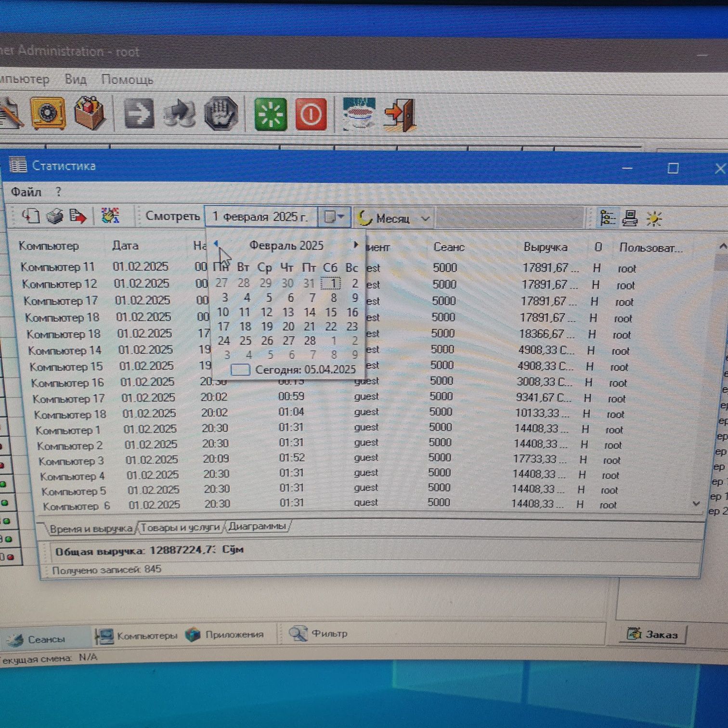Screen dimensions: 728x728
Task: Click the goods box toolbar icon
Action: (90, 113)
